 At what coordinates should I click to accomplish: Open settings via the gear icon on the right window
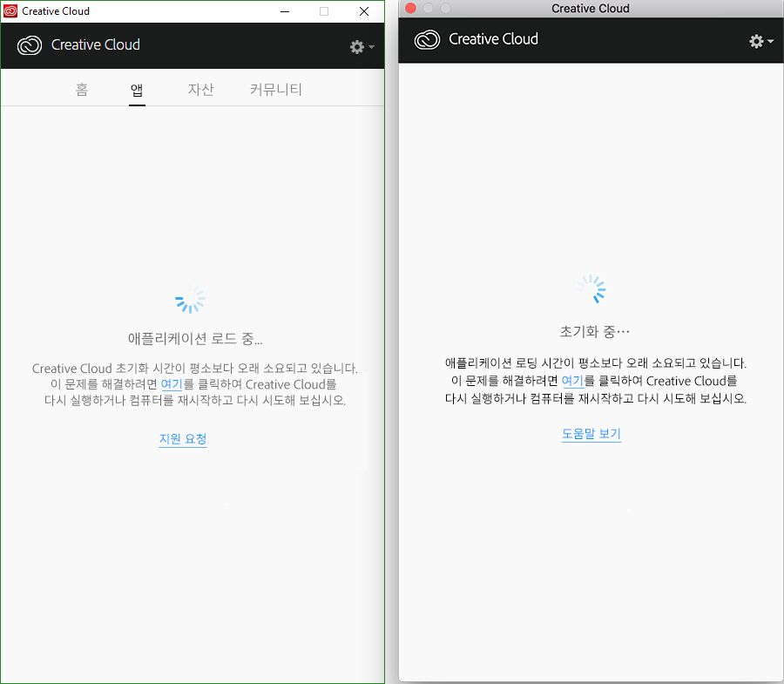coord(755,39)
